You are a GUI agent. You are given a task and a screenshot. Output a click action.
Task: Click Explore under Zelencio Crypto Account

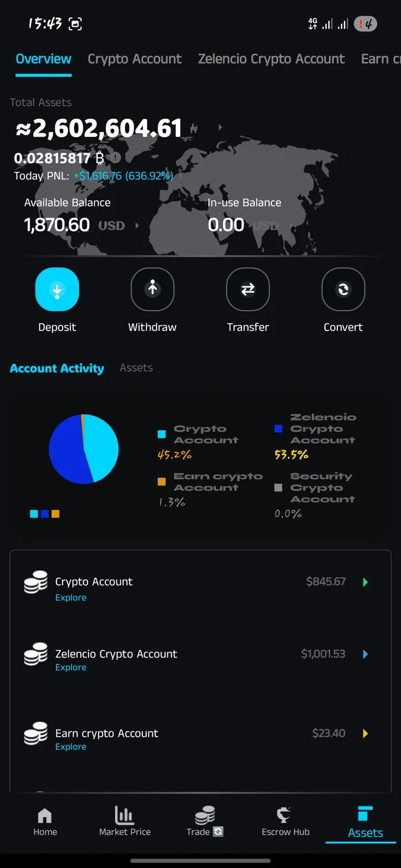tap(71, 667)
